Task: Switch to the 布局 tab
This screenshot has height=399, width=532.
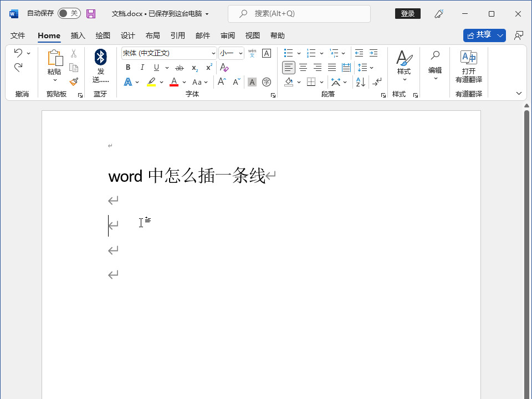Action: coord(153,35)
